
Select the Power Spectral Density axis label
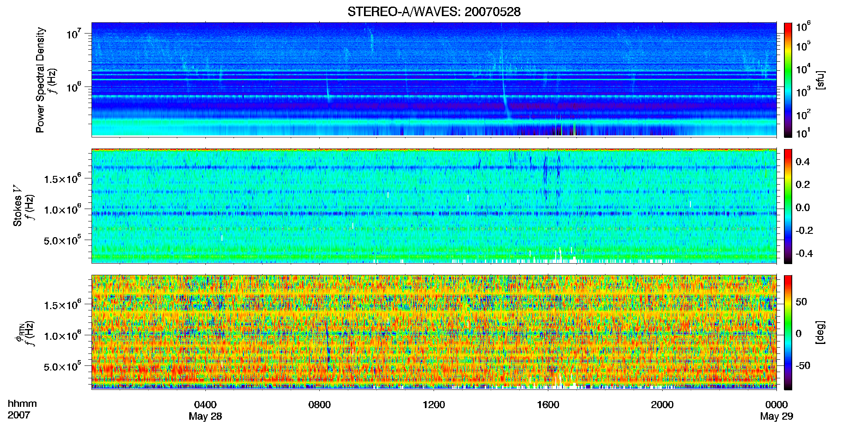(40, 80)
